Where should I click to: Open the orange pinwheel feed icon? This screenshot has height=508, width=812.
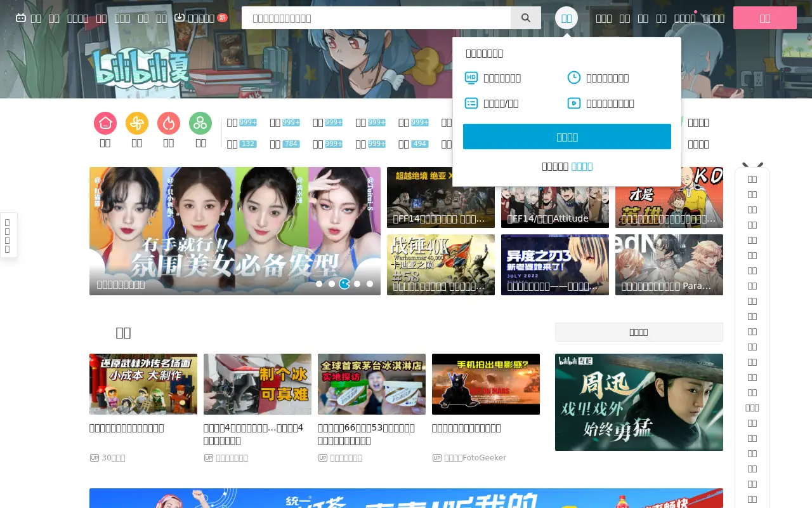[137, 123]
